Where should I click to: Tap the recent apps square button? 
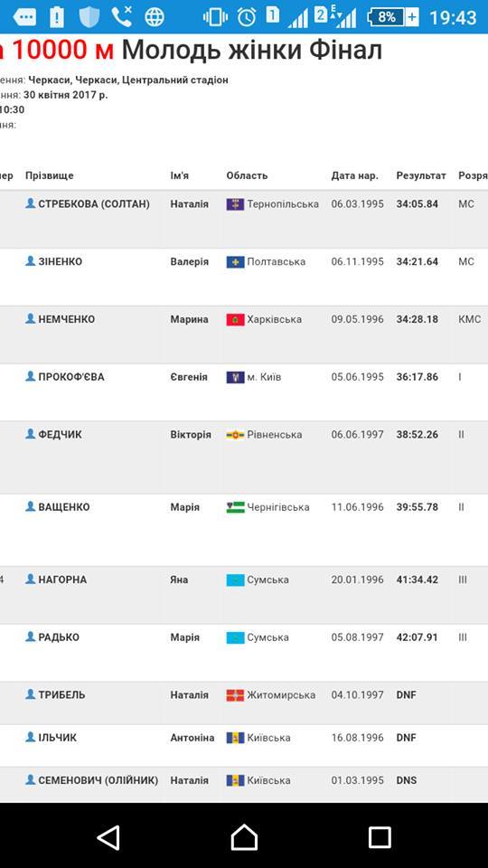[380, 837]
